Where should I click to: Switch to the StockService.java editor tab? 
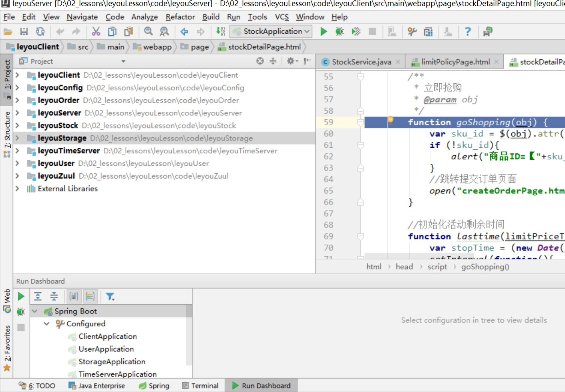tap(361, 62)
